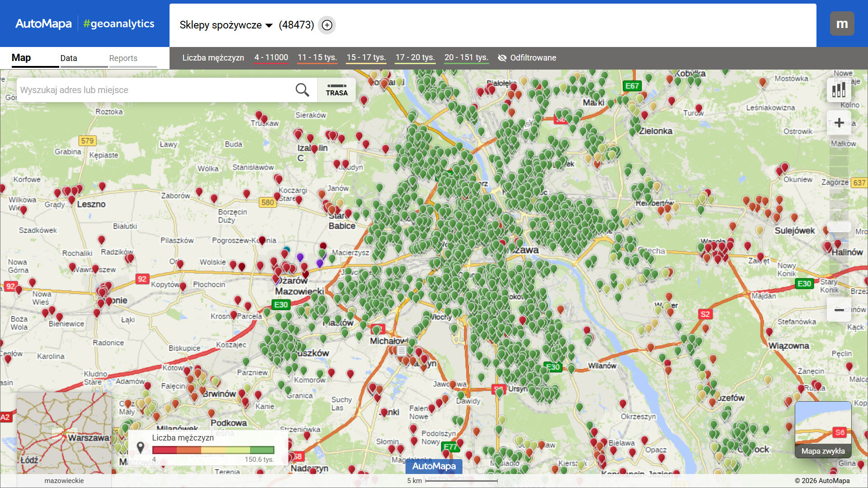Click the AutoMapa logo in the header
Screen dimensions: 868x488
click(44, 23)
